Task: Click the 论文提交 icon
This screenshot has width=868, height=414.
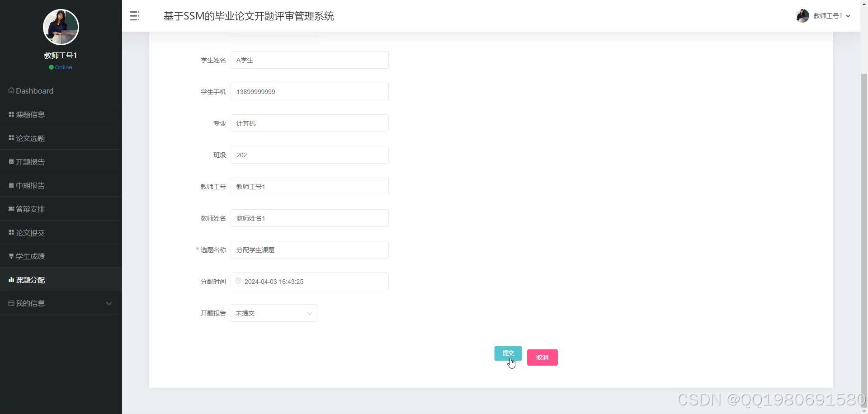Action: pyautogui.click(x=11, y=232)
